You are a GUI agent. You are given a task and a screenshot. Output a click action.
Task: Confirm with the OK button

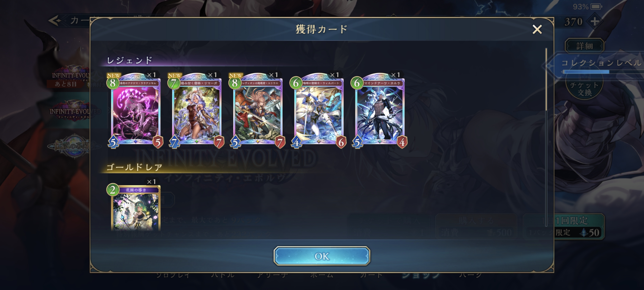coord(322,256)
